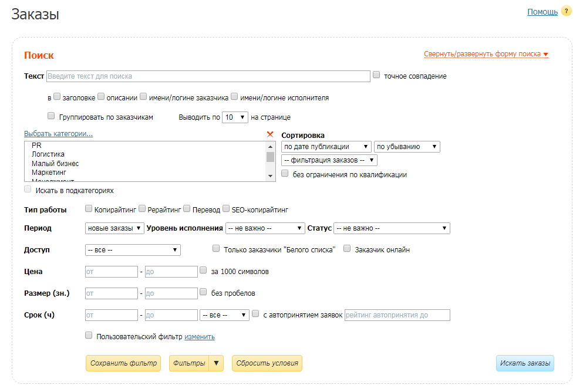The width and height of the screenshot is (583, 392).
Task: Open the Фильтры arrow dropdown button
Action: coord(217,363)
